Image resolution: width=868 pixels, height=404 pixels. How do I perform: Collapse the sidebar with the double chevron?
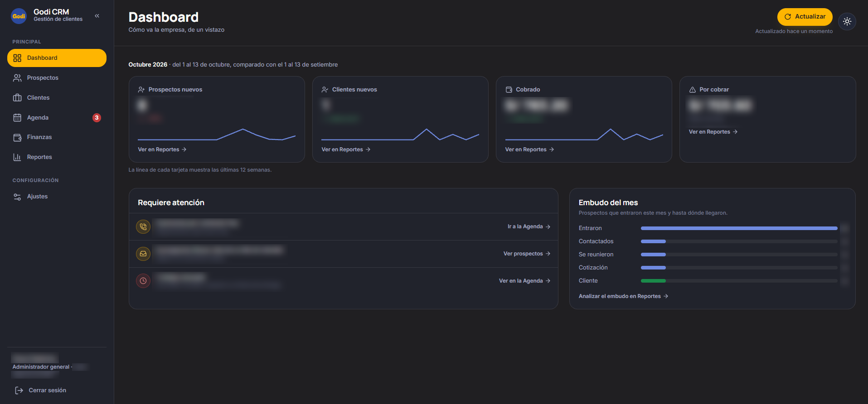click(x=97, y=16)
